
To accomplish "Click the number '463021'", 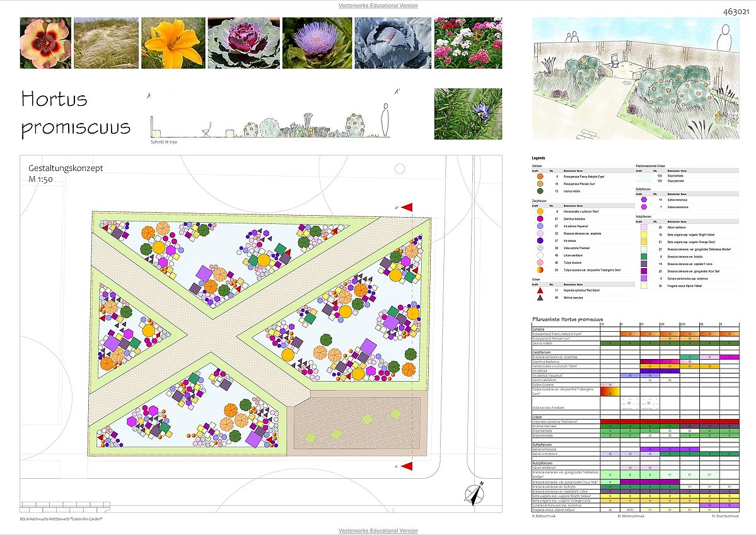I will [x=736, y=11].
